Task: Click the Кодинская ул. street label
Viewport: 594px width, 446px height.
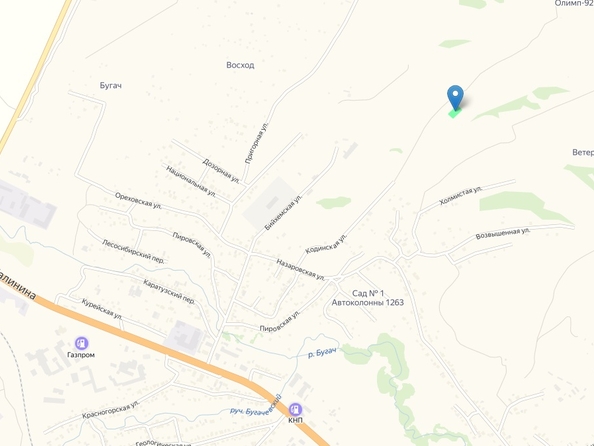Action: (x=326, y=243)
